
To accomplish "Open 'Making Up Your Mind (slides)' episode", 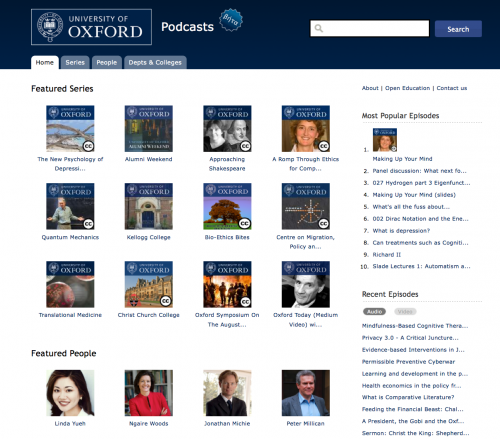I will click(414, 195).
